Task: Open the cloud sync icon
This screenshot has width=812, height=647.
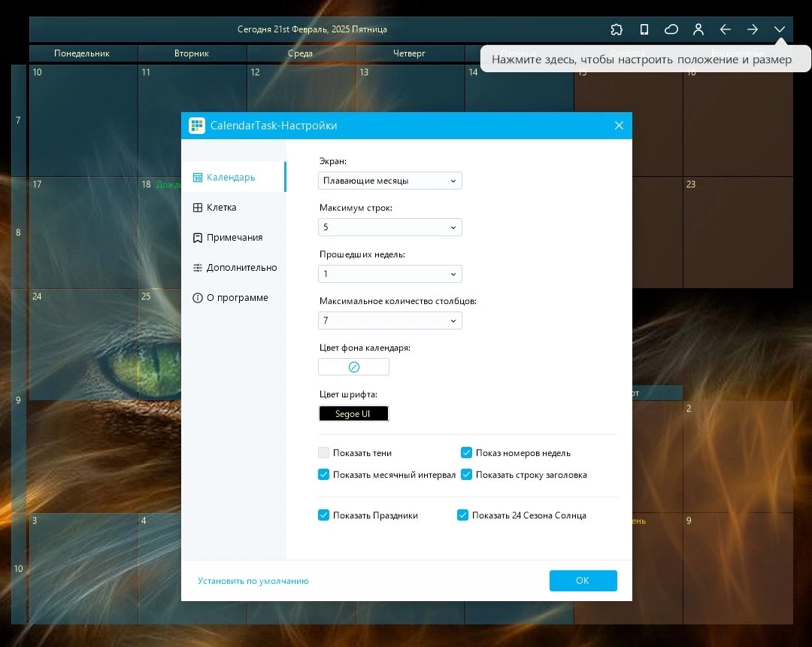Action: tap(671, 29)
